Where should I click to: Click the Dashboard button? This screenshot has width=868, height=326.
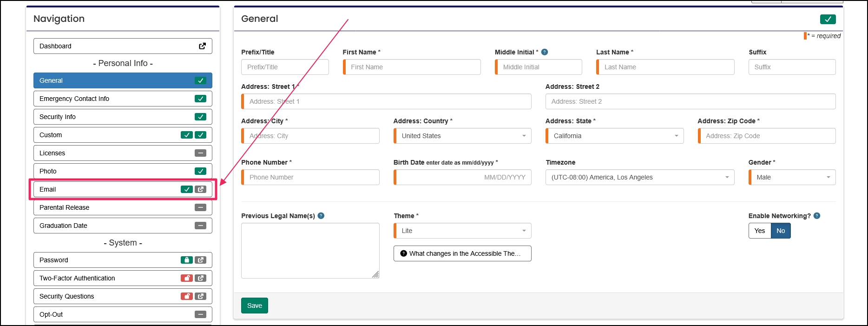[x=123, y=46]
